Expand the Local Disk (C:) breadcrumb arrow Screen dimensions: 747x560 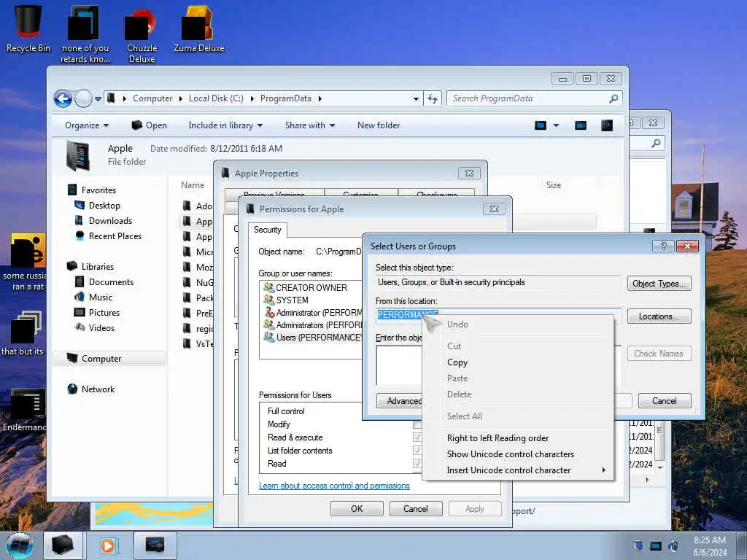(x=252, y=98)
